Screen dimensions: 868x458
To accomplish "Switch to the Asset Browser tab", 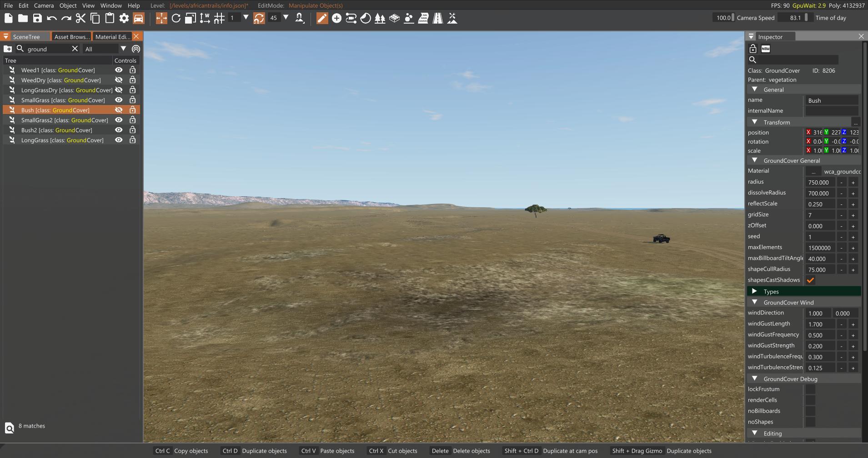I will 71,37.
